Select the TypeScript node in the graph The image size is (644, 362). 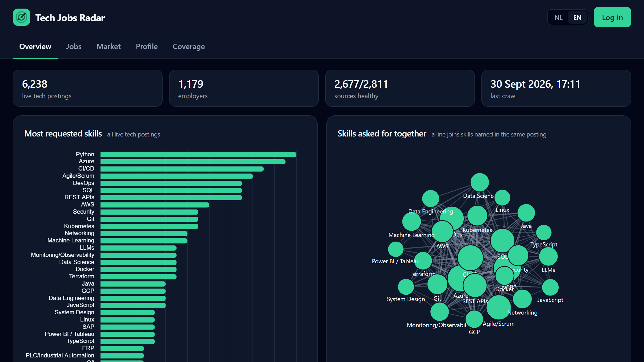point(544,232)
